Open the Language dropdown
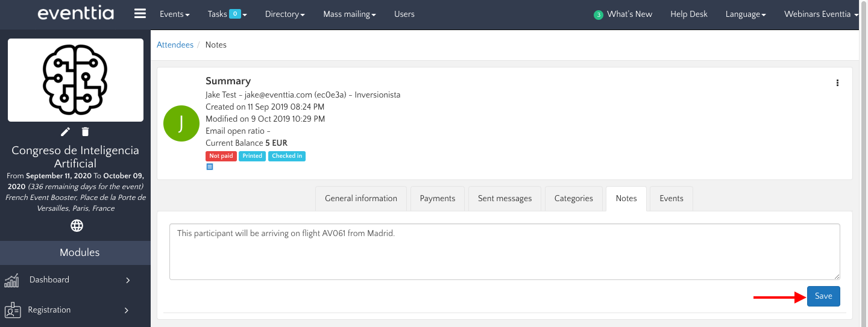Image resolution: width=868 pixels, height=327 pixels. [x=746, y=14]
